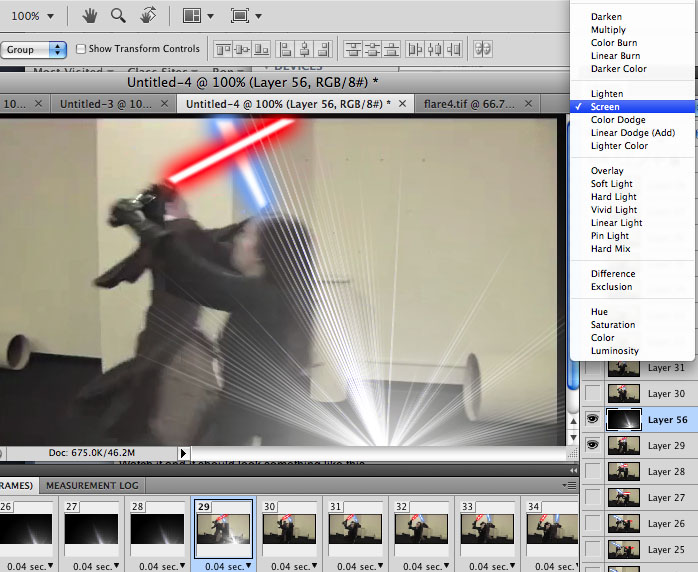Open the animation panel menu icon

[x=570, y=485]
